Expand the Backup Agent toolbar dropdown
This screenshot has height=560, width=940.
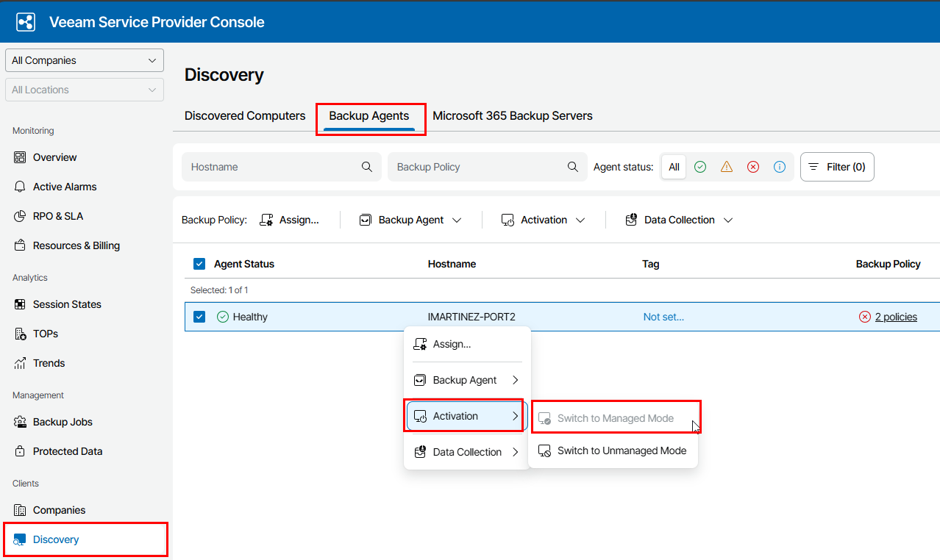tap(410, 220)
